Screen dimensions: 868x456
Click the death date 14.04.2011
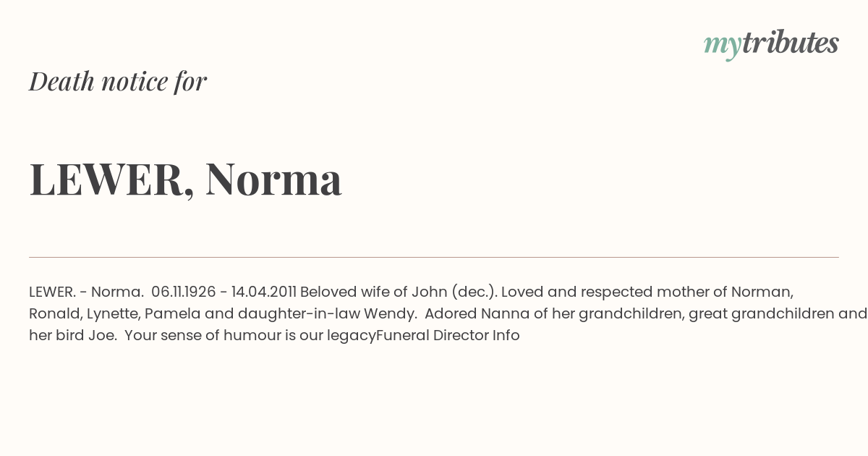click(x=264, y=292)
